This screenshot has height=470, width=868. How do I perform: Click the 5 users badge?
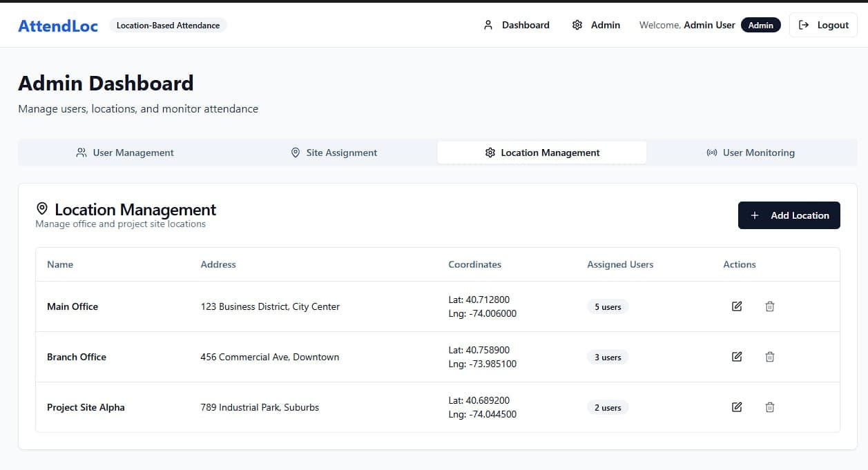point(608,307)
